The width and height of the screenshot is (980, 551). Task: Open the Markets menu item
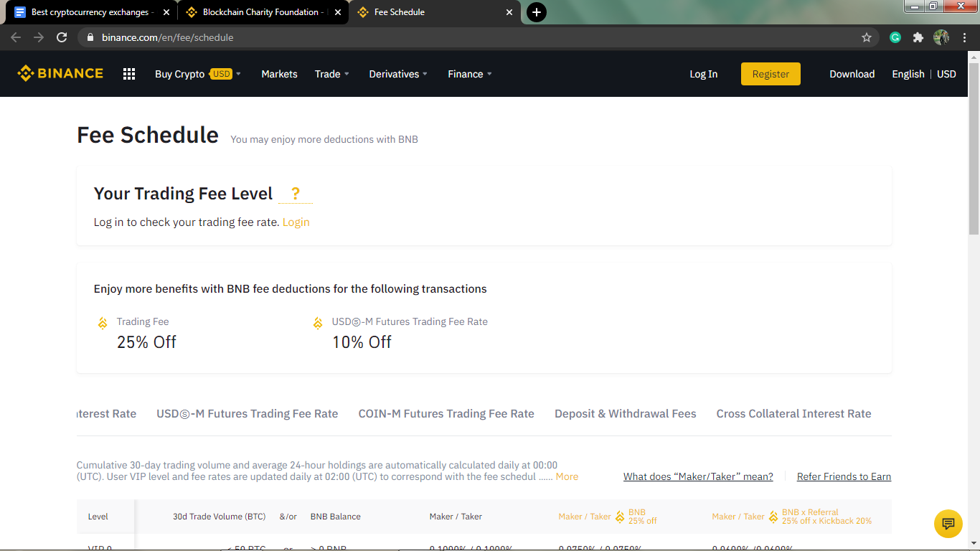pos(279,74)
